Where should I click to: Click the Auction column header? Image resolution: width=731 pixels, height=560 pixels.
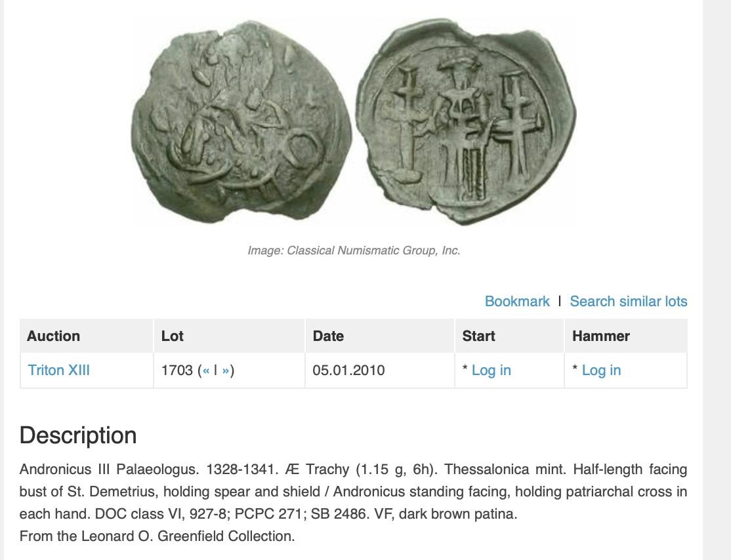click(54, 336)
